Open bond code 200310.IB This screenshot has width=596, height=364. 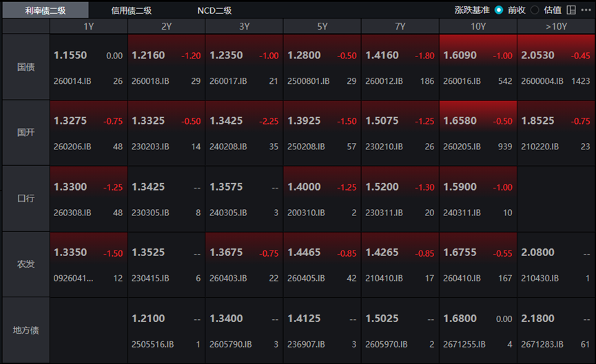click(306, 213)
